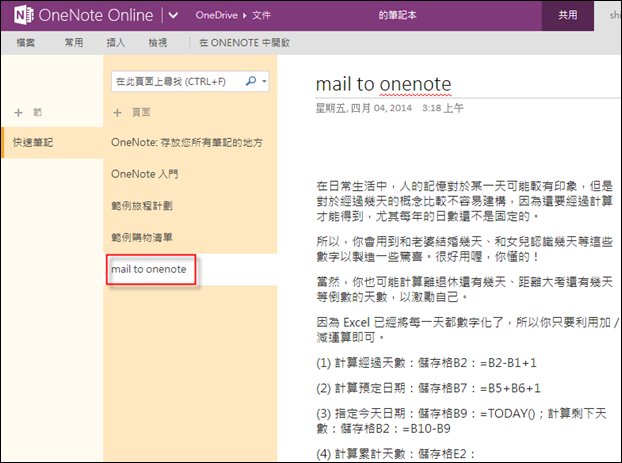Open the 檔案 tab
The height and width of the screenshot is (463, 622).
coord(26,42)
